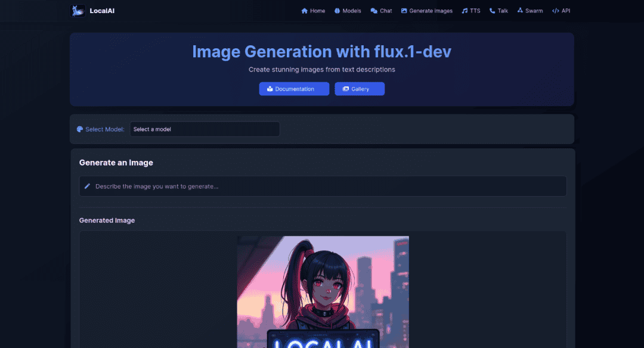Expand the model selection combo box
644x348 pixels.
pos(205,129)
